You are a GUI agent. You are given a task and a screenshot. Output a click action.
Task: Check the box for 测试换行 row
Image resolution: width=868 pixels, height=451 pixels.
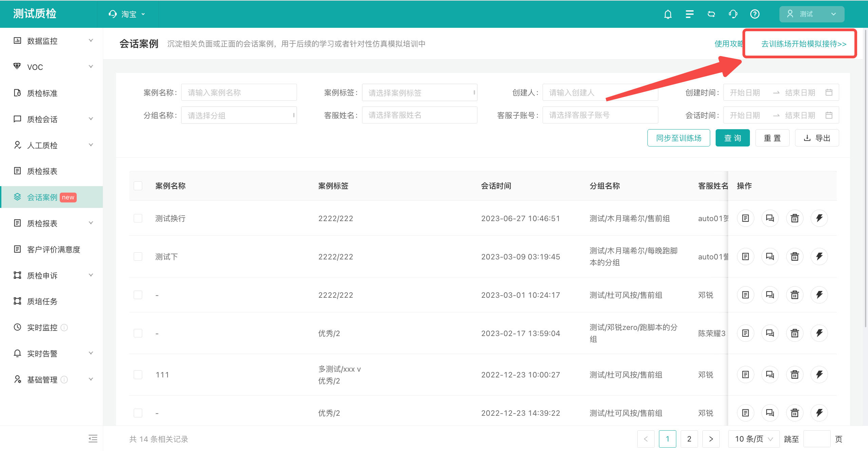[x=138, y=218]
